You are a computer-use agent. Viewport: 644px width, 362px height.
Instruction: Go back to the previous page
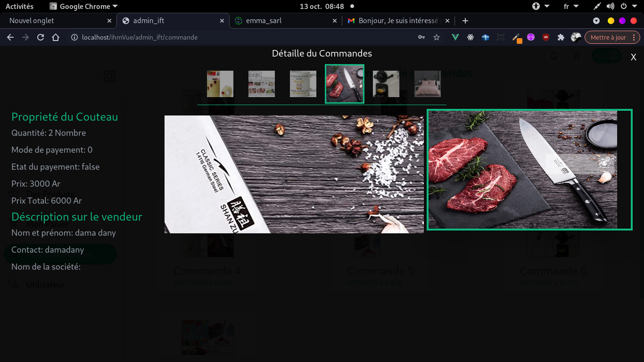click(10, 37)
